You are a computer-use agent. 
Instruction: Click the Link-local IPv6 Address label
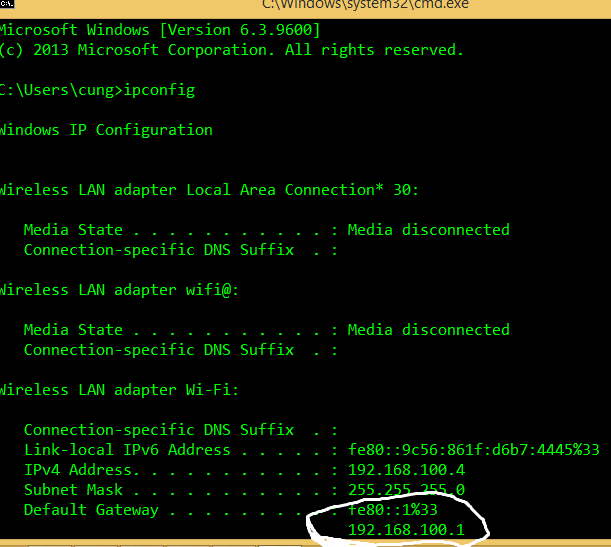[x=127, y=450]
